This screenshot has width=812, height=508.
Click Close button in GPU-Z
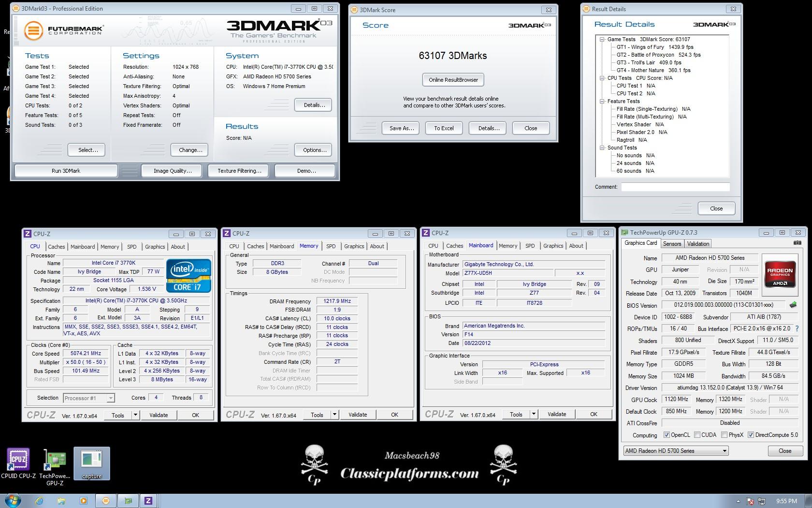click(785, 450)
